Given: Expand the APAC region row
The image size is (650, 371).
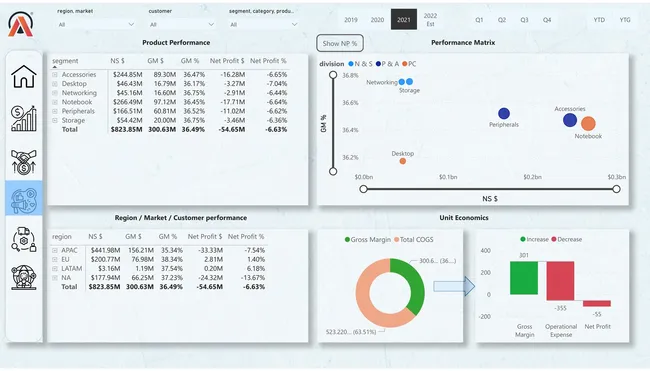Looking at the screenshot, I should 55,250.
